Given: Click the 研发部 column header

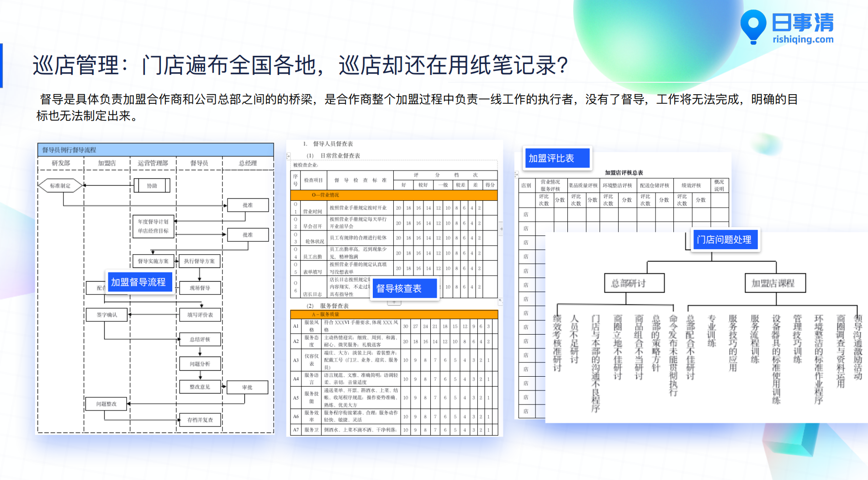Looking at the screenshot, I should pyautogui.click(x=61, y=163).
